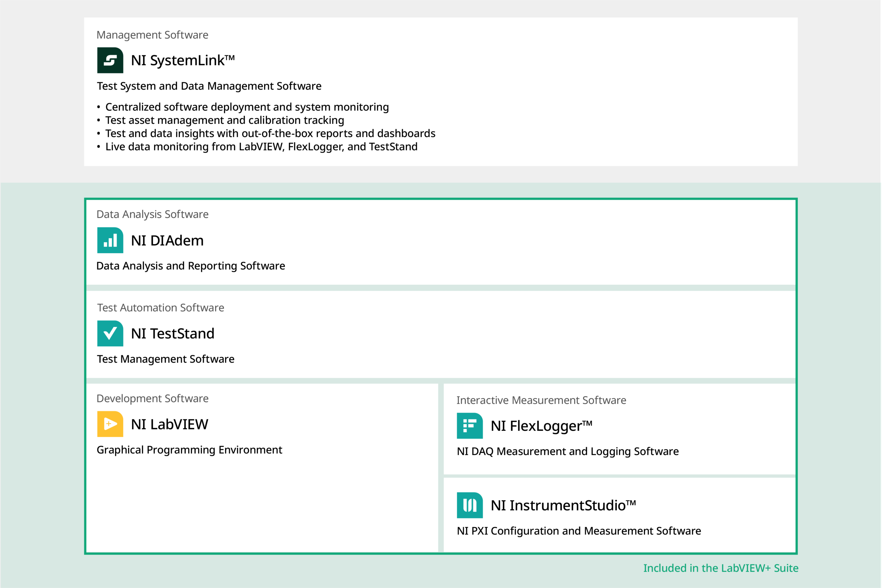This screenshot has width=882, height=588.
Task: Click "Test Management Software" description
Action: click(x=166, y=359)
